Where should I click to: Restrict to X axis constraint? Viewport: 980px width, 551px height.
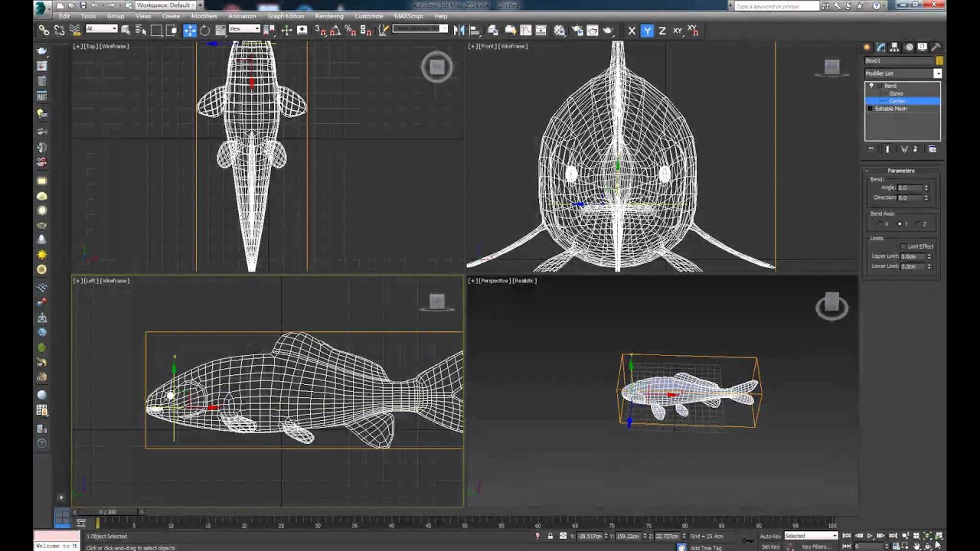[632, 31]
